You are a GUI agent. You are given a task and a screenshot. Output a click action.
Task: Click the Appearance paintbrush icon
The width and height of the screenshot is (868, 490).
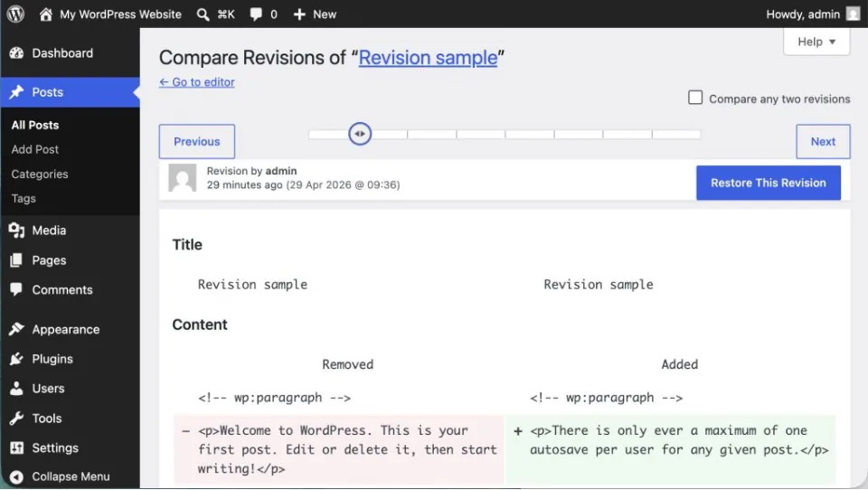[x=16, y=329]
